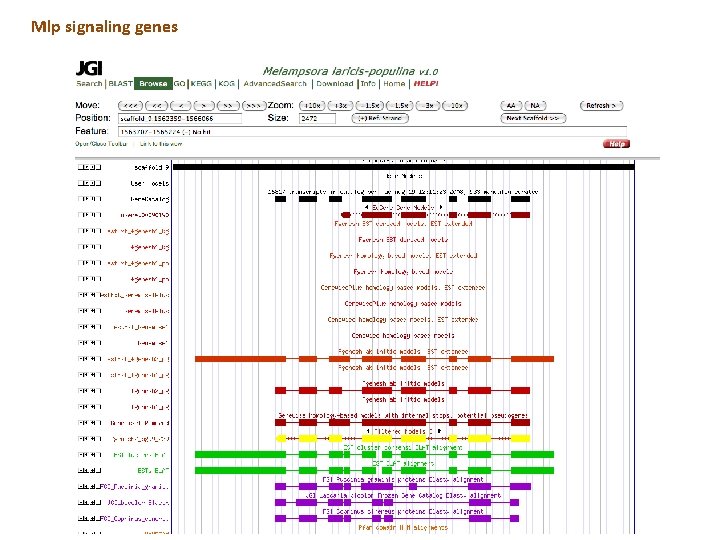This screenshot has height=540, width=720.
Task: Open the KEGG navigation item
Action: point(201,84)
